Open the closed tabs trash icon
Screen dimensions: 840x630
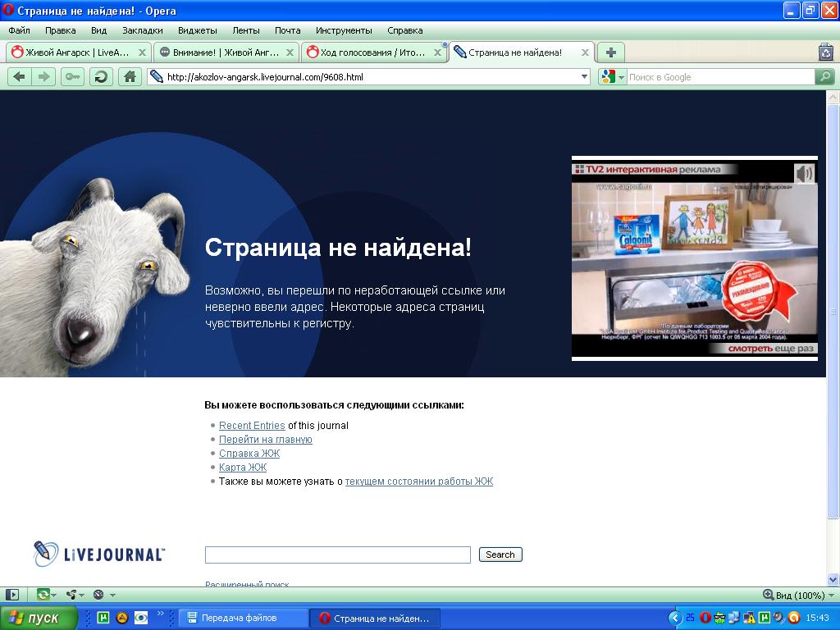(826, 52)
